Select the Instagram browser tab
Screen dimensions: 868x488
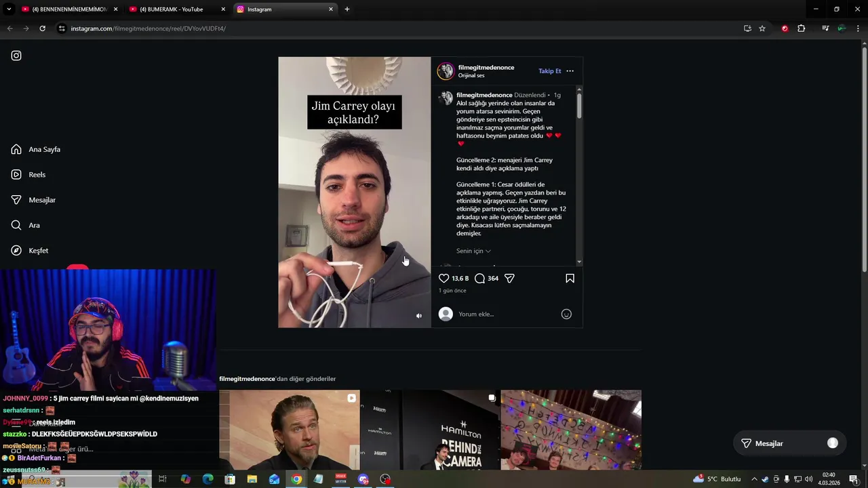click(285, 9)
